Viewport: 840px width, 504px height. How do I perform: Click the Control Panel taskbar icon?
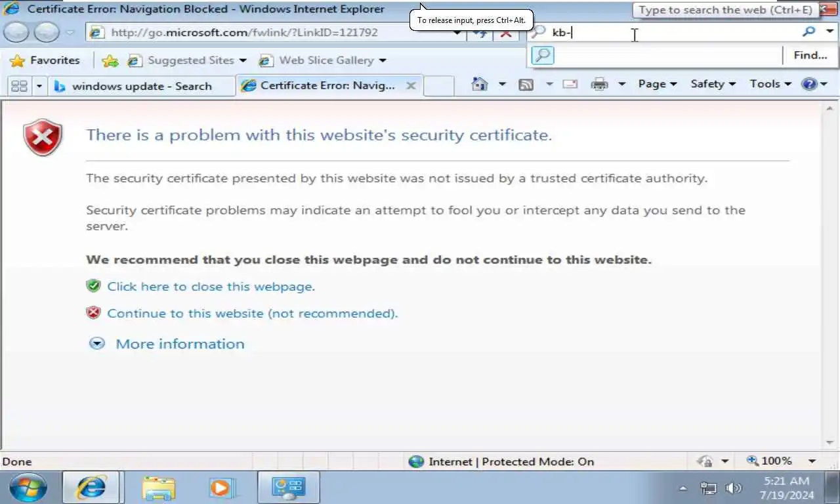coord(288,488)
